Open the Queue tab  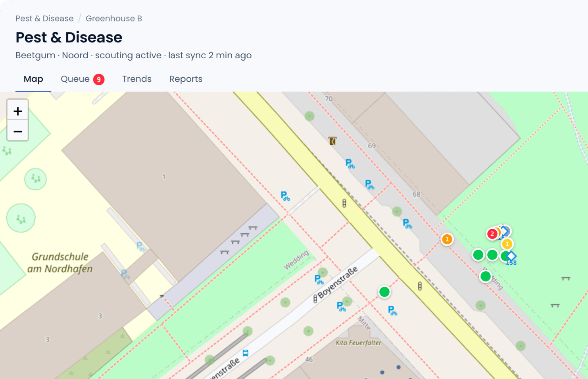pyautogui.click(x=83, y=79)
